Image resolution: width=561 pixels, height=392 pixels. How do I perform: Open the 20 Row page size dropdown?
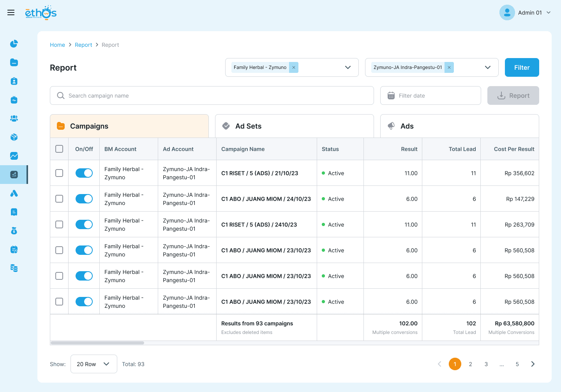94,364
